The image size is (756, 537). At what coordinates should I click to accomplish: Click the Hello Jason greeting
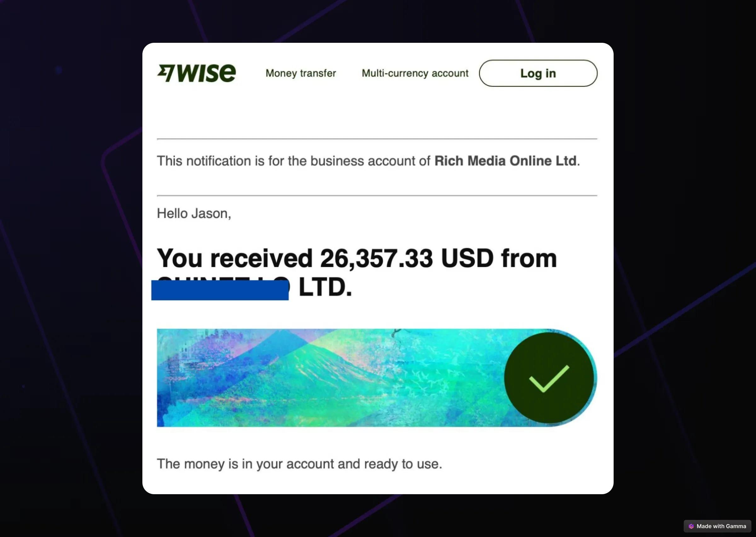[x=194, y=214]
